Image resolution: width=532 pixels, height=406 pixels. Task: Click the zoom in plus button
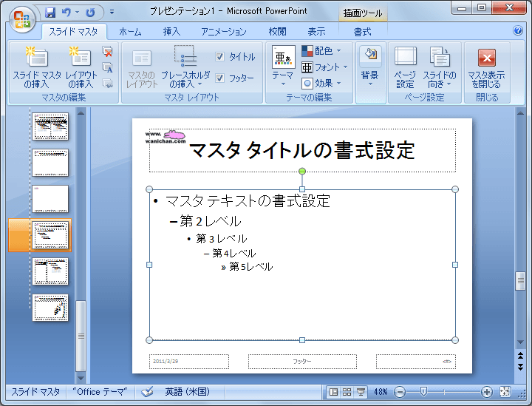click(486, 393)
